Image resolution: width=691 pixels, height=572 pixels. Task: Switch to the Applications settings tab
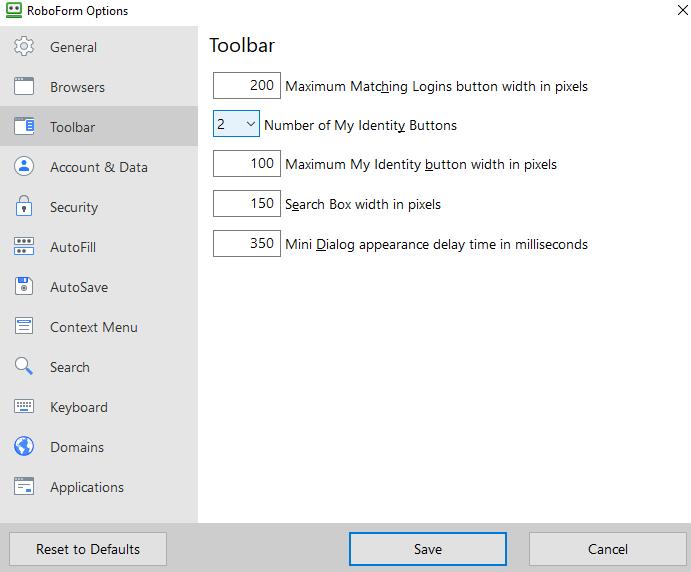87,487
